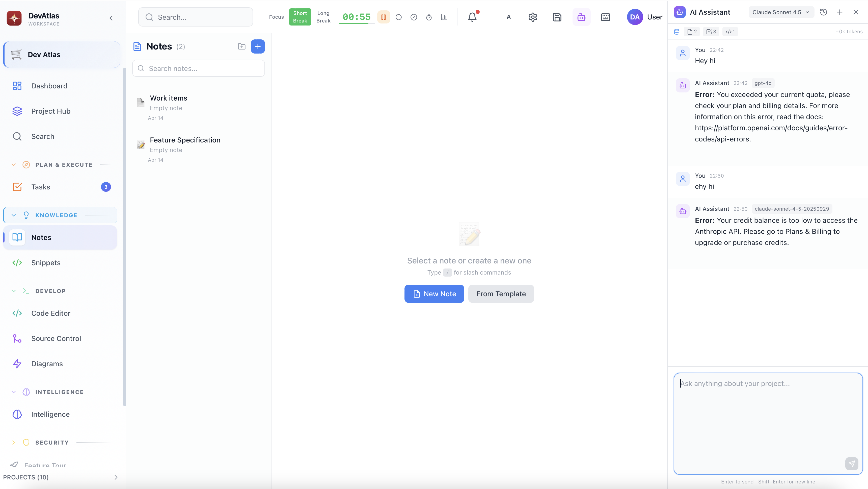This screenshot has width=868, height=489.
Task: Open the Claude Sonnet 4.5 model dropdown
Action: pyautogui.click(x=781, y=12)
